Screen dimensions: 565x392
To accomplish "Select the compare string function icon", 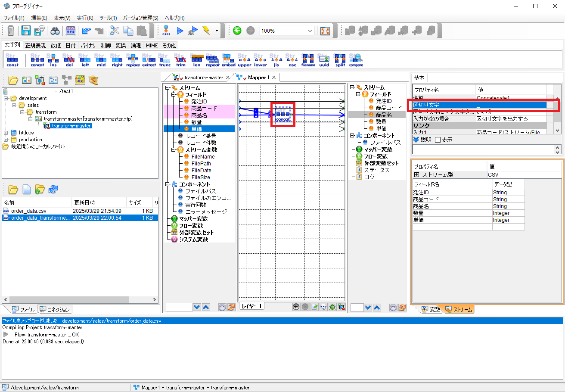I will (356, 60).
